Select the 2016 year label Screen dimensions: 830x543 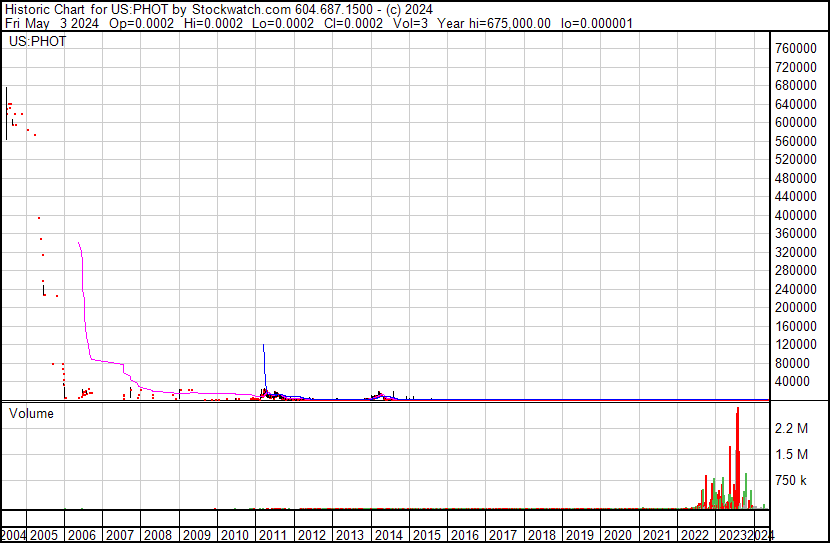(465, 535)
